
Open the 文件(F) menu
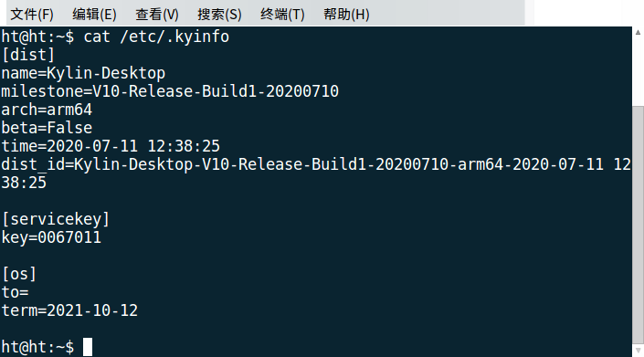[32, 15]
